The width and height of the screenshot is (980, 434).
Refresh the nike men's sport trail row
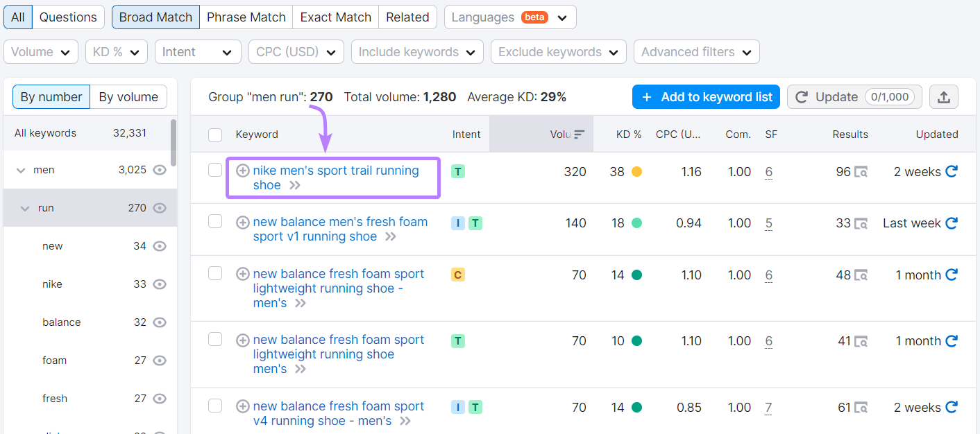point(952,171)
